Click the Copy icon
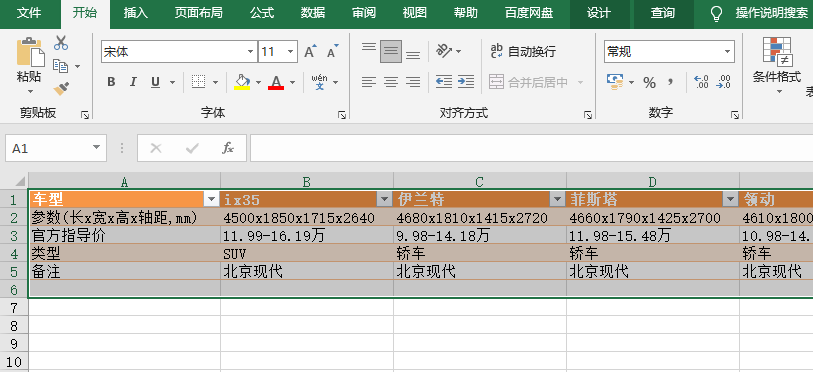This screenshot has width=813, height=372. tap(61, 66)
